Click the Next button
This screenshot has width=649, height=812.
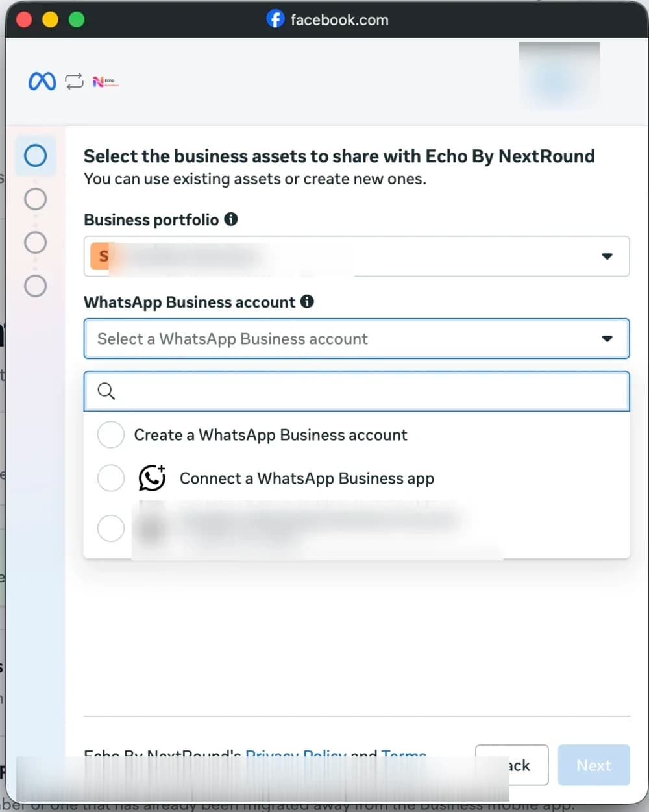coord(594,765)
